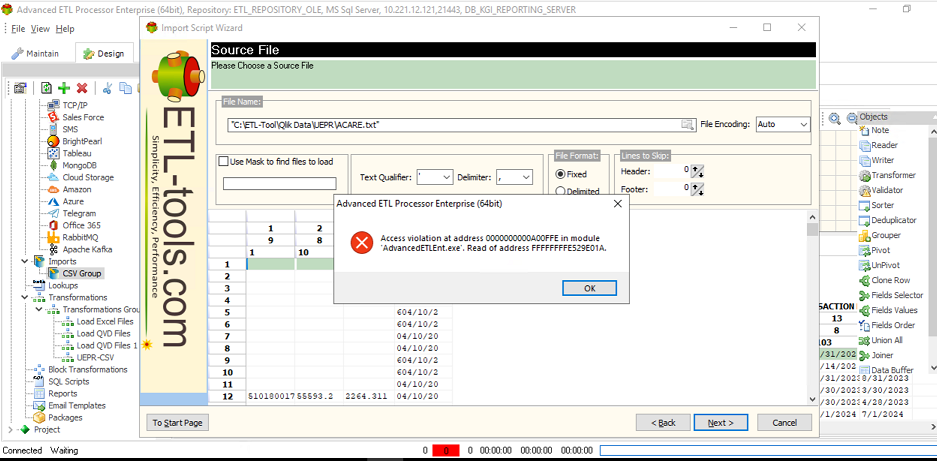This screenshot has width=937, height=461.
Task: Pick the Sorter object icon
Action: point(864,205)
